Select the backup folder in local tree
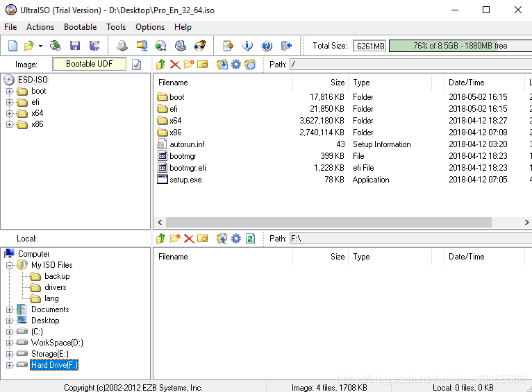 pyautogui.click(x=57, y=276)
